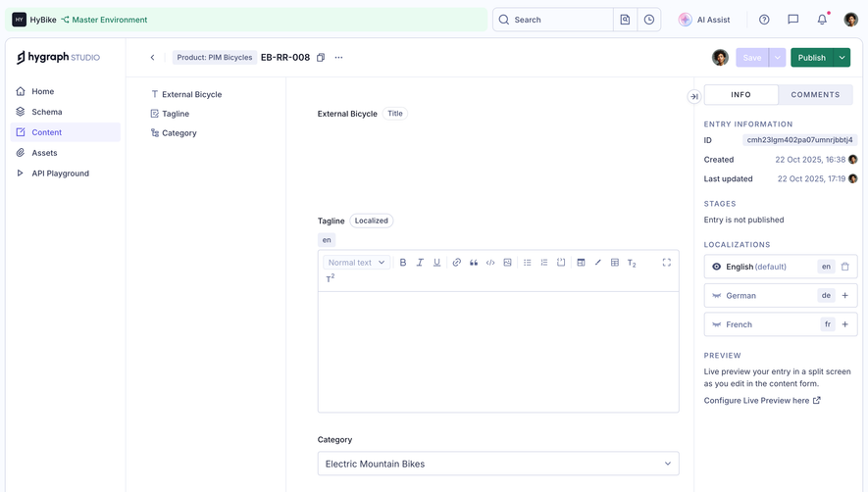Screen dimensions: 868x492
Task: Insert a link in the Tagline editor
Action: 457,263
